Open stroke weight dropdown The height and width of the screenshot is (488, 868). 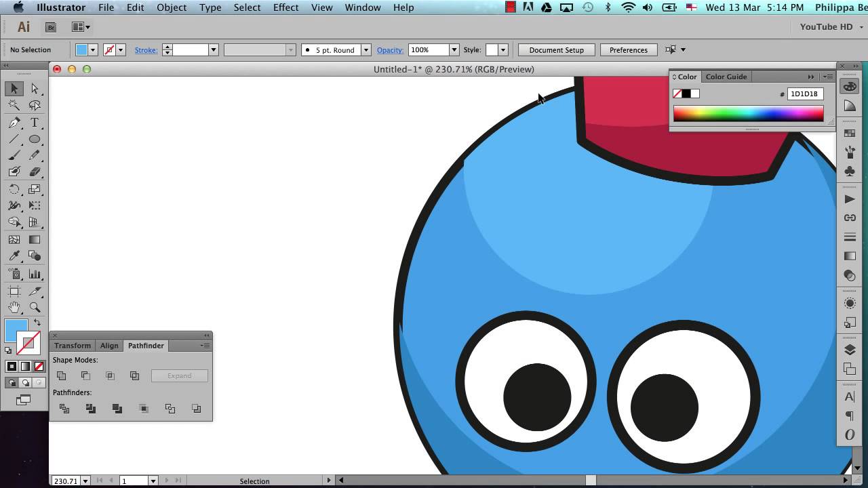pos(213,50)
